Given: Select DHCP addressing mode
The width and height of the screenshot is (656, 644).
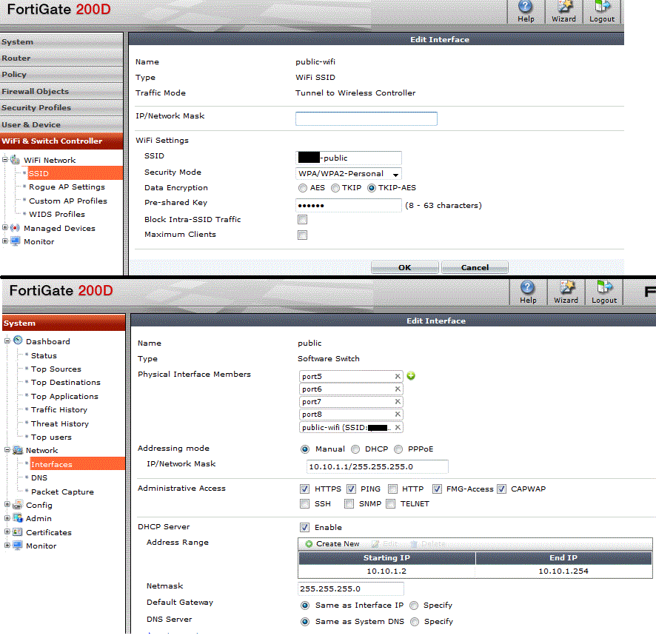Looking at the screenshot, I should (355, 449).
